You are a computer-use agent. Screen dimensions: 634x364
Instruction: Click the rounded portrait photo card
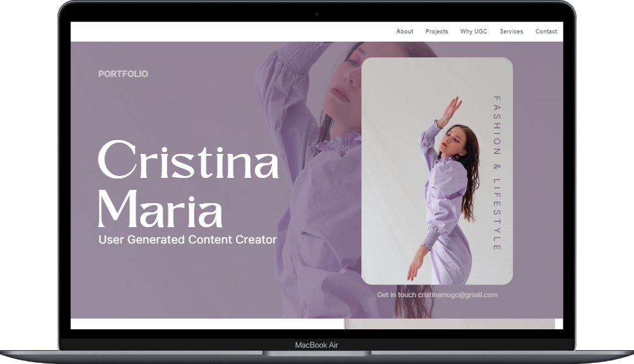click(437, 171)
